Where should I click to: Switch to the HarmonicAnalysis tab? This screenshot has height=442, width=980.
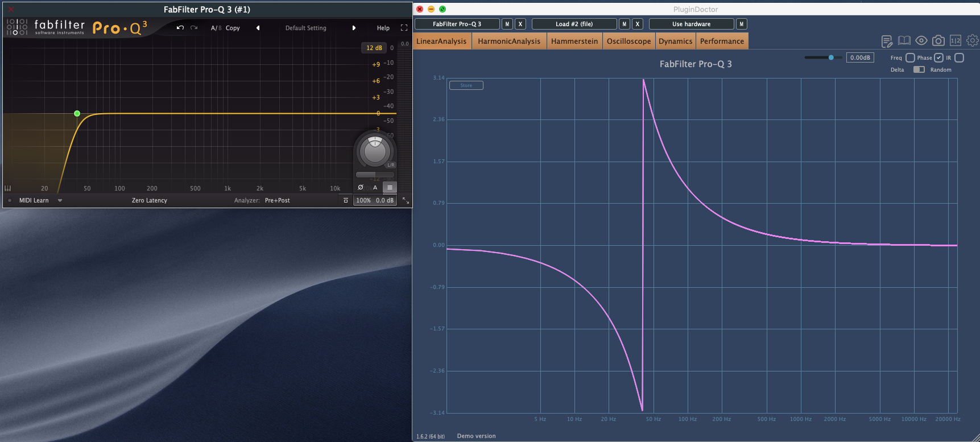click(x=509, y=41)
